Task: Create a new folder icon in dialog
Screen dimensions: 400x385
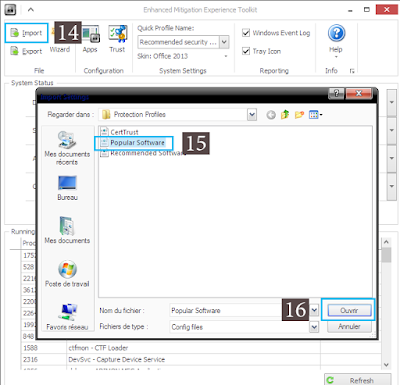Action: click(x=299, y=115)
